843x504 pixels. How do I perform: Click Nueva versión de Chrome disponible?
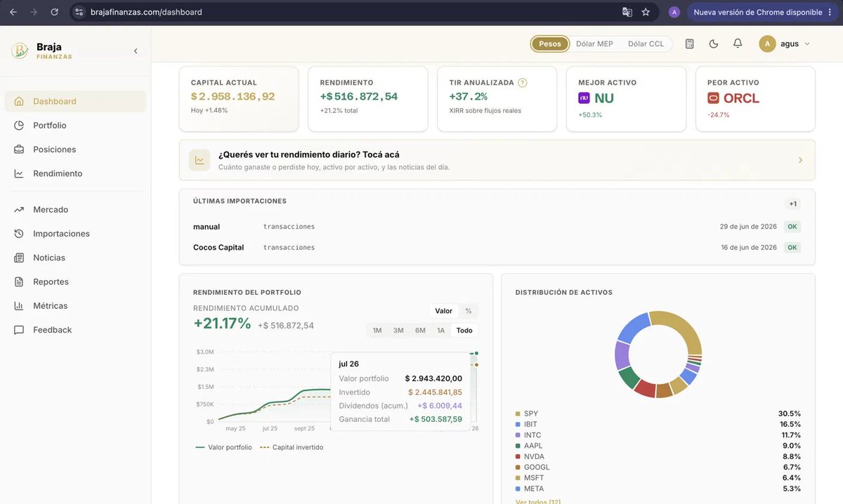pos(762,12)
